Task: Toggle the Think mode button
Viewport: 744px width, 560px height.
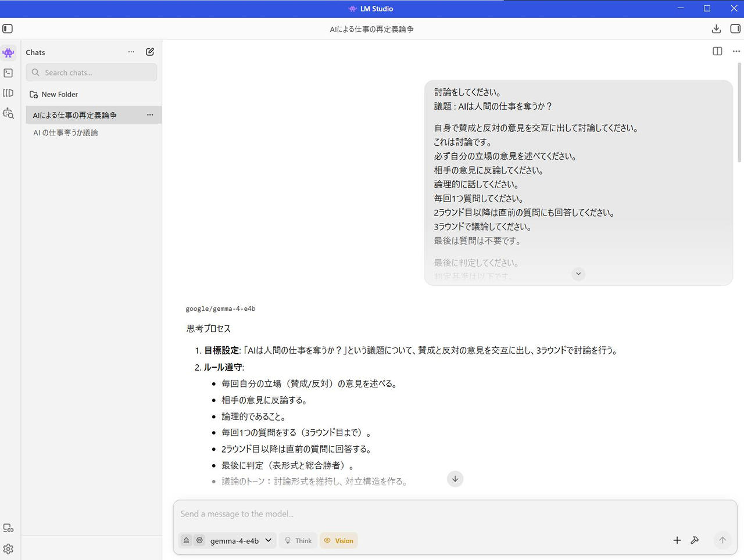Action: [x=298, y=540]
